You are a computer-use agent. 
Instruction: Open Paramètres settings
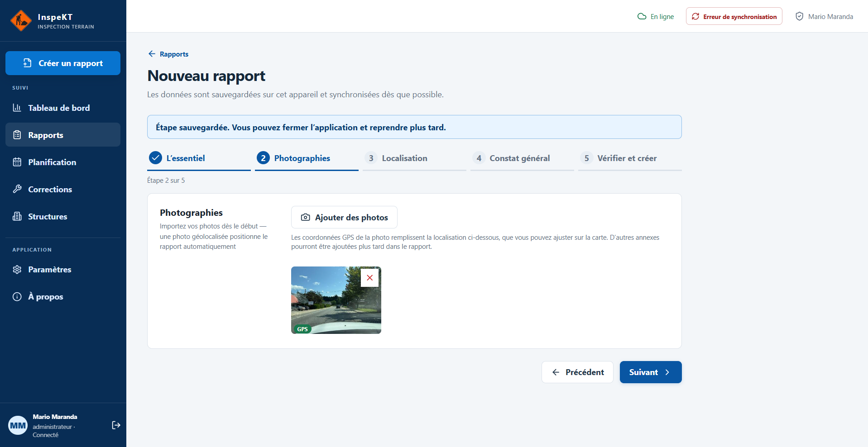(x=63, y=269)
